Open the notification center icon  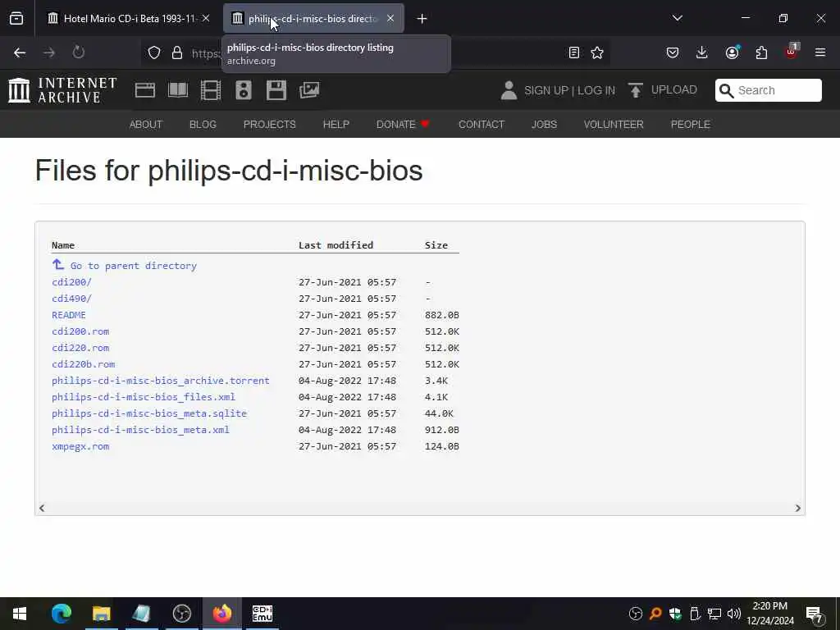pos(815,614)
